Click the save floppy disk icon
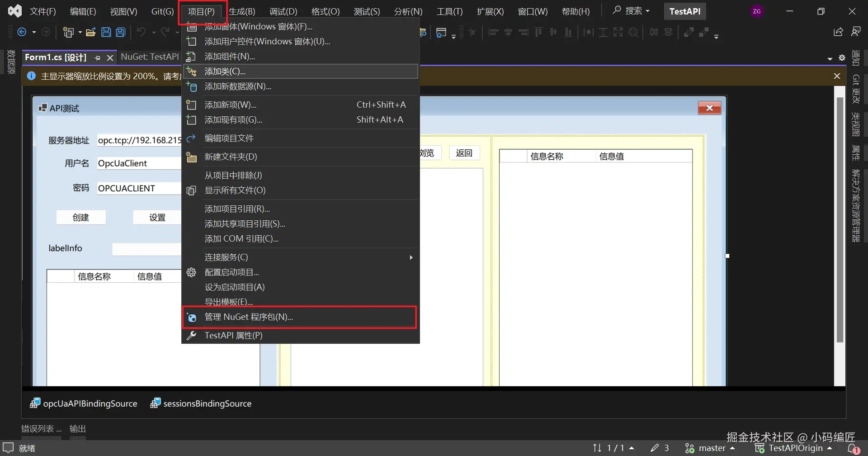The height and width of the screenshot is (456, 868). pyautogui.click(x=106, y=32)
